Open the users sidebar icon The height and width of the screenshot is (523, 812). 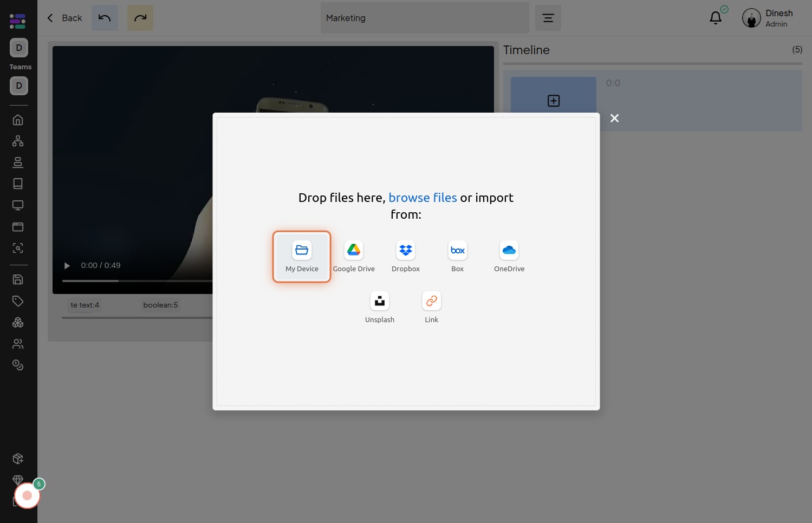pyautogui.click(x=18, y=344)
